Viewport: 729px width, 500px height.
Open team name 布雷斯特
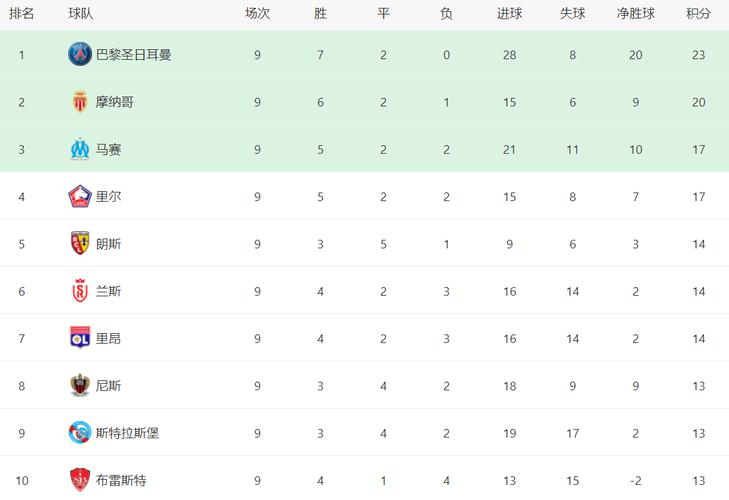tap(121, 480)
